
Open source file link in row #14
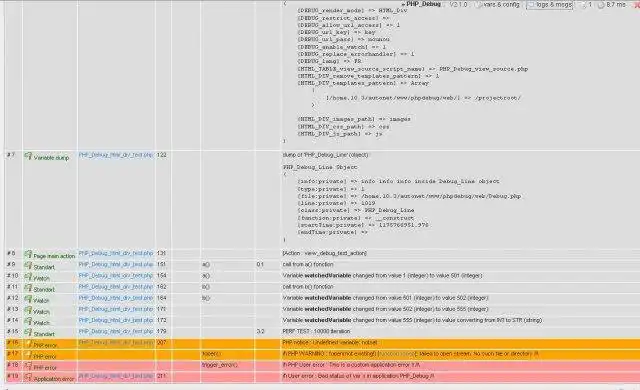pyautogui.click(x=116, y=320)
